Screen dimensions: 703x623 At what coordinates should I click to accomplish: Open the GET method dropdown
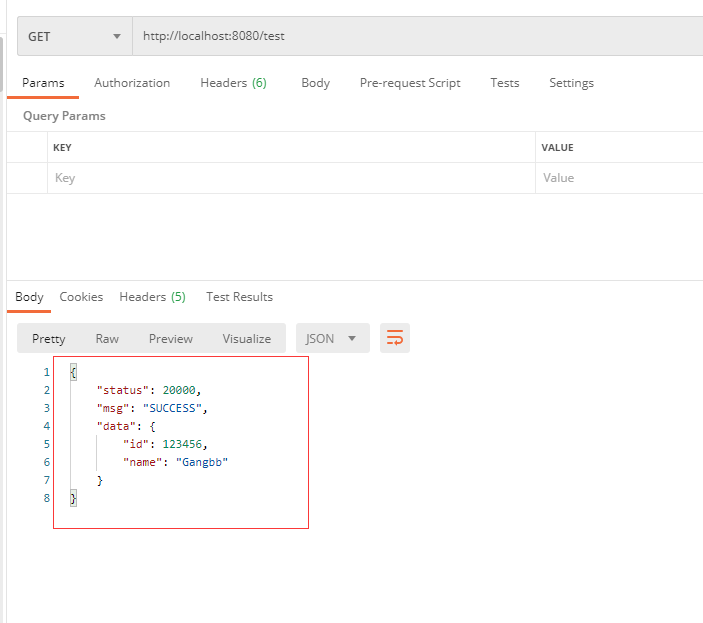click(x=74, y=37)
